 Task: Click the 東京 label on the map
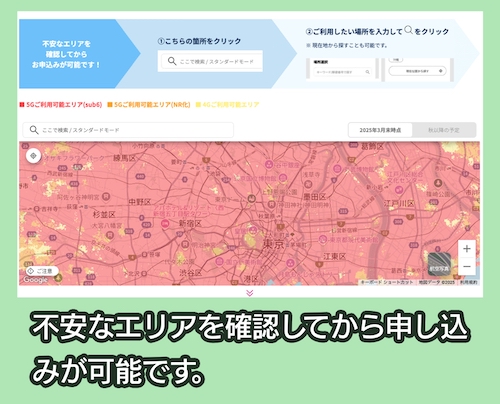pos(273,244)
